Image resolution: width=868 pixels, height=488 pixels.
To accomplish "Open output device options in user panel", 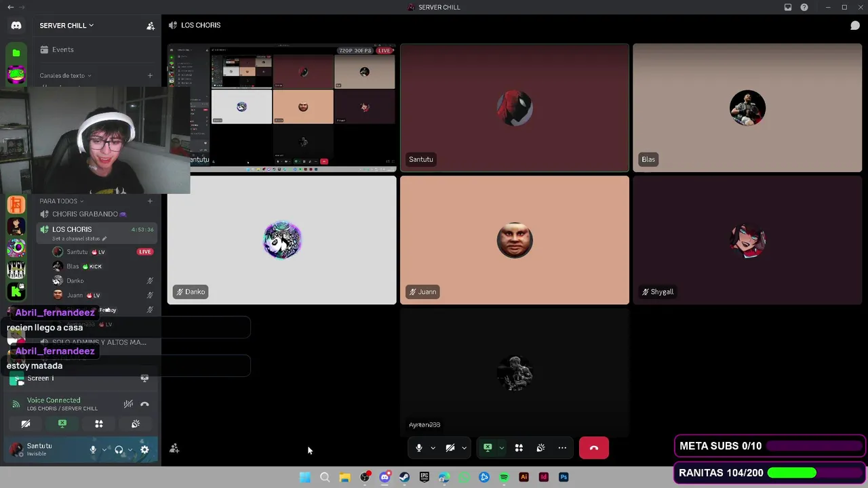I will tap(130, 449).
